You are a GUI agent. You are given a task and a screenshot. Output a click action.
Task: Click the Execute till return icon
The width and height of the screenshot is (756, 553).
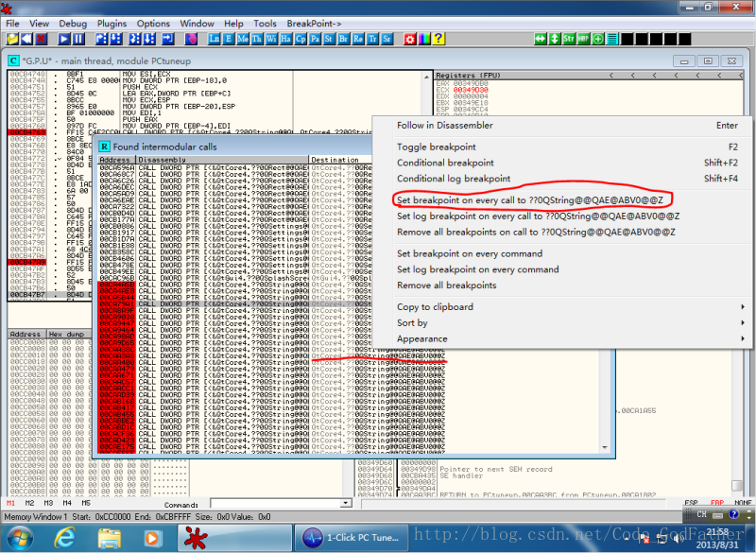[x=168, y=39]
